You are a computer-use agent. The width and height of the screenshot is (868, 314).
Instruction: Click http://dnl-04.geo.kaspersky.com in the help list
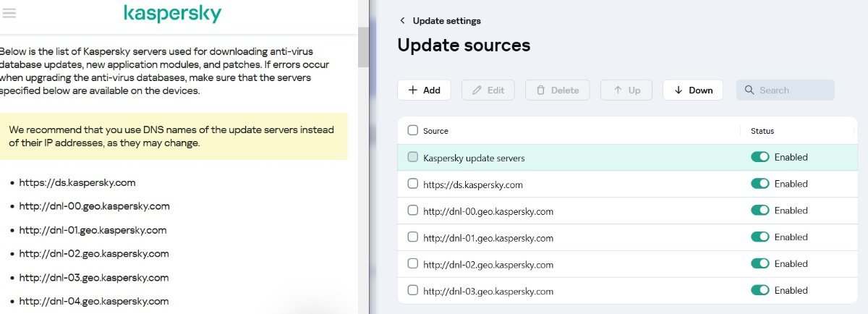click(94, 301)
